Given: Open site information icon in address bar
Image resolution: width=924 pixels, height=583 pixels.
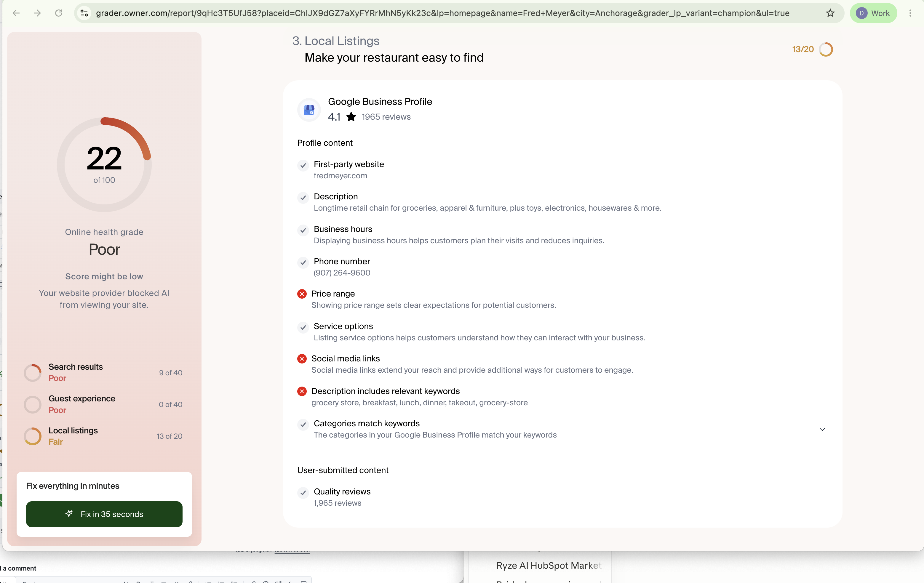Looking at the screenshot, I should [x=84, y=13].
